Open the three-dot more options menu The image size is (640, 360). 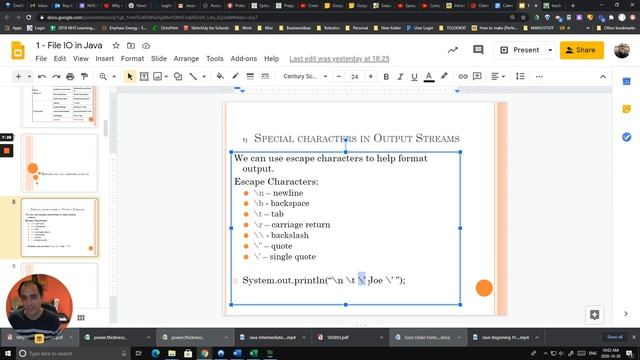(539, 76)
